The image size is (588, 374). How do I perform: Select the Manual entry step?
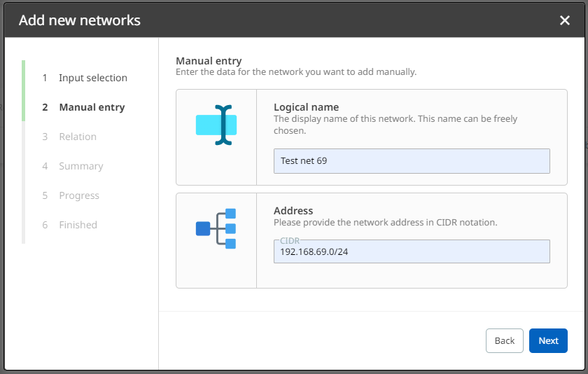click(x=92, y=107)
